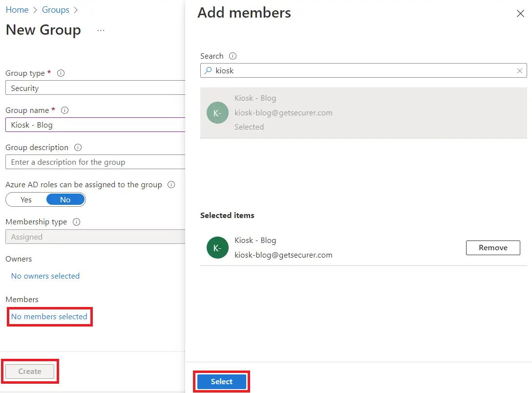Click the Group description info icon

(78, 148)
